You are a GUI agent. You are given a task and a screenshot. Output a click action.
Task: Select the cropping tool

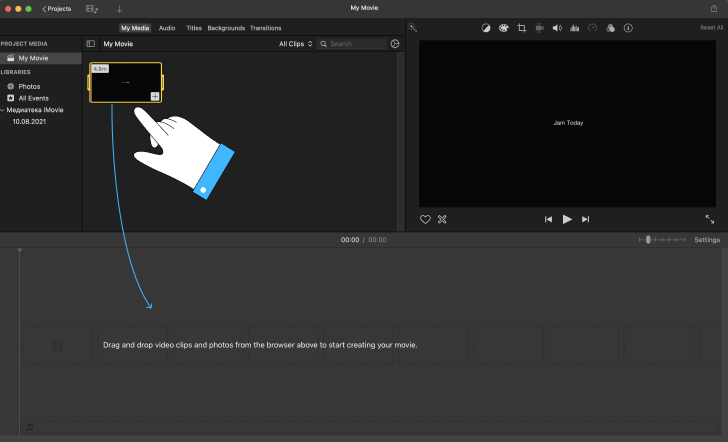521,28
